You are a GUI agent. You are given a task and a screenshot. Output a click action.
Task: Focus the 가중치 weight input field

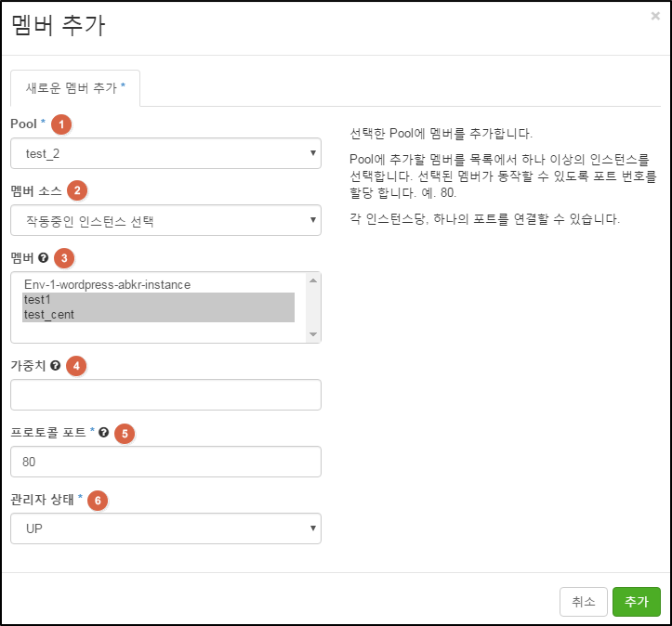point(165,395)
